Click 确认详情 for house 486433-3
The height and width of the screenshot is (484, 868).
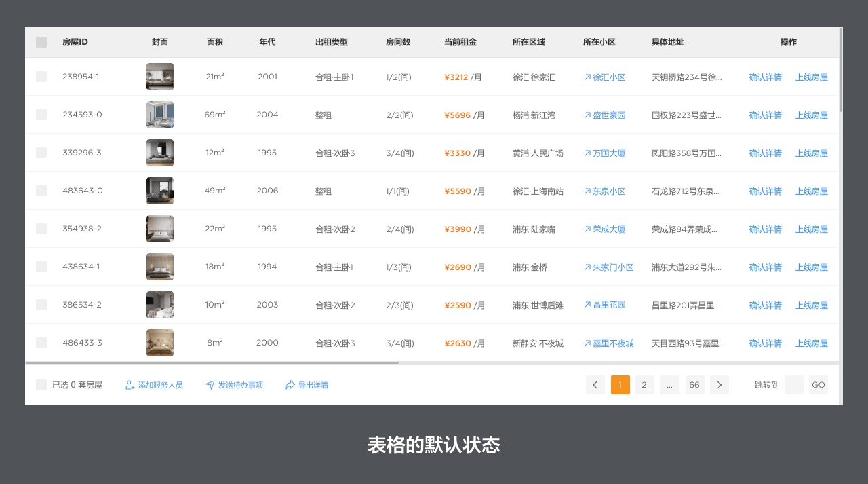pos(766,343)
